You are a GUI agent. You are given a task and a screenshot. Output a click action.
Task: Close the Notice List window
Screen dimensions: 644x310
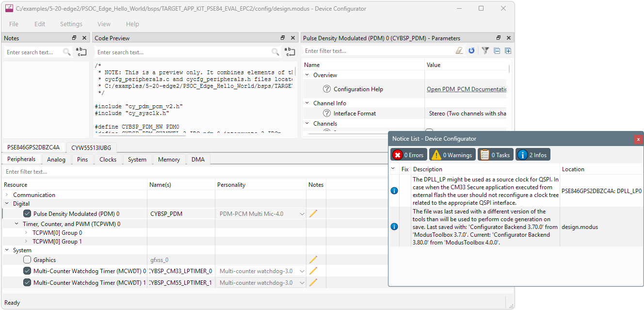638,139
